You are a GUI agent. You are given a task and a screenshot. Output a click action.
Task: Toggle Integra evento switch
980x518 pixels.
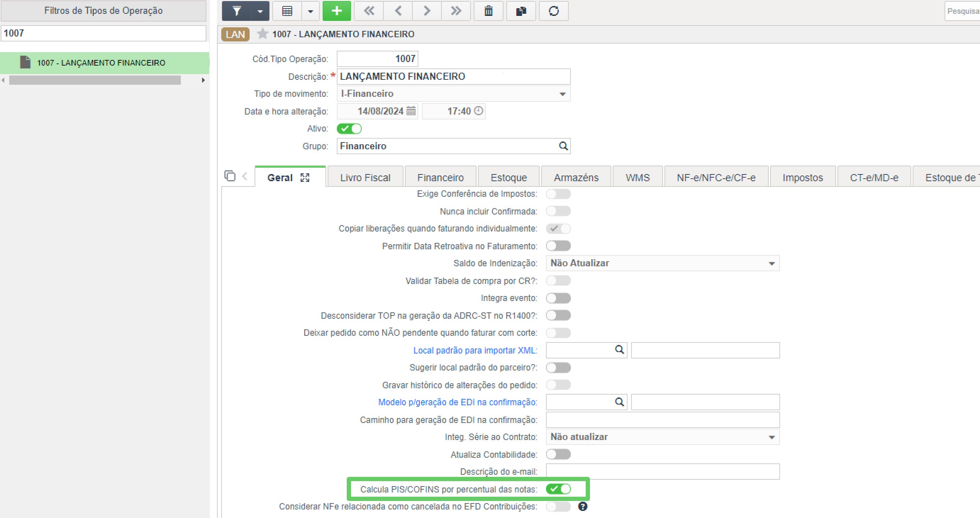[558, 298]
